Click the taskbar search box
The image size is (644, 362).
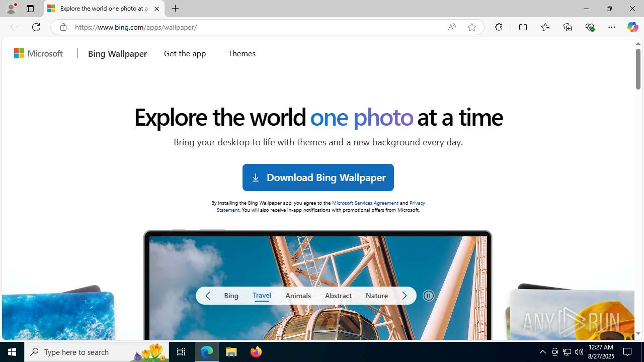pos(96,352)
